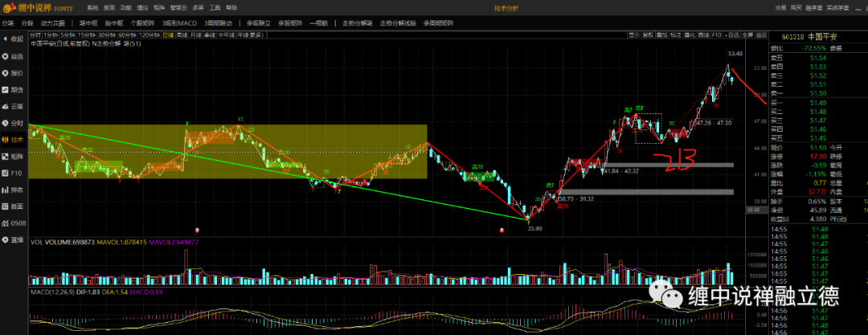Switch to the 1分钟 period tab
The image size is (868, 335).
coord(51,35)
